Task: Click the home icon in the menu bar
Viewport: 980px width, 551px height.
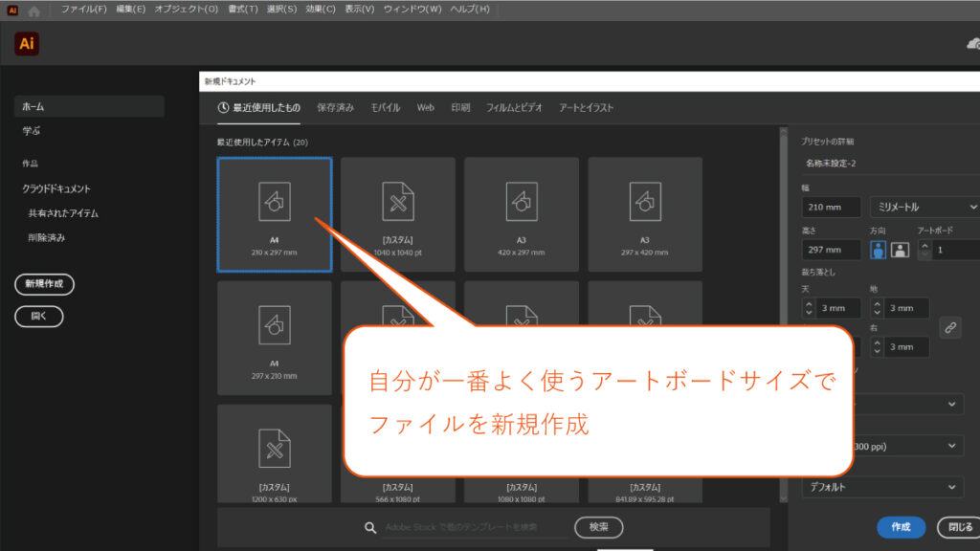Action: pyautogui.click(x=33, y=11)
